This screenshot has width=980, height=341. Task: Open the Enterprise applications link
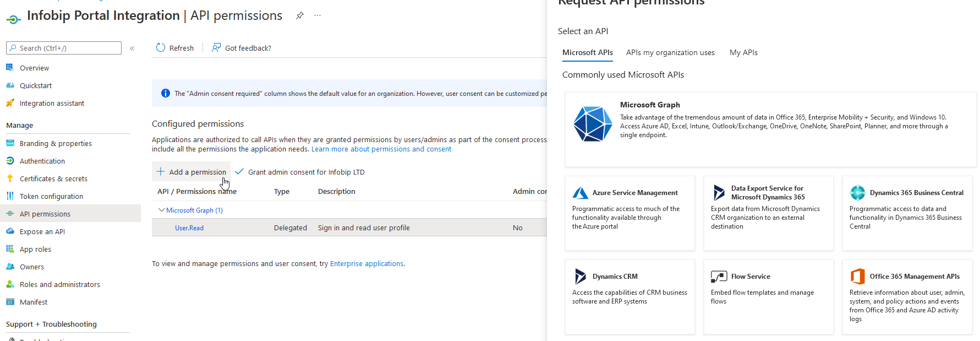click(x=366, y=264)
